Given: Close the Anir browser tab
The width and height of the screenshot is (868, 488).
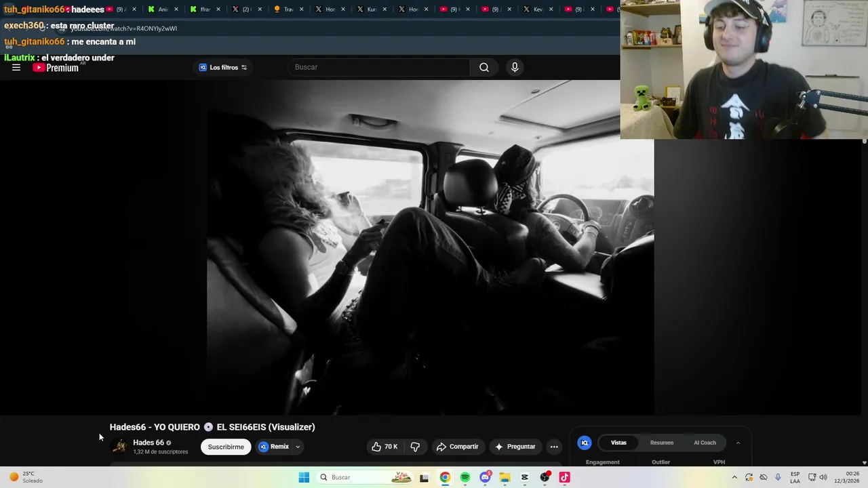Looking at the screenshot, I should (176, 9).
